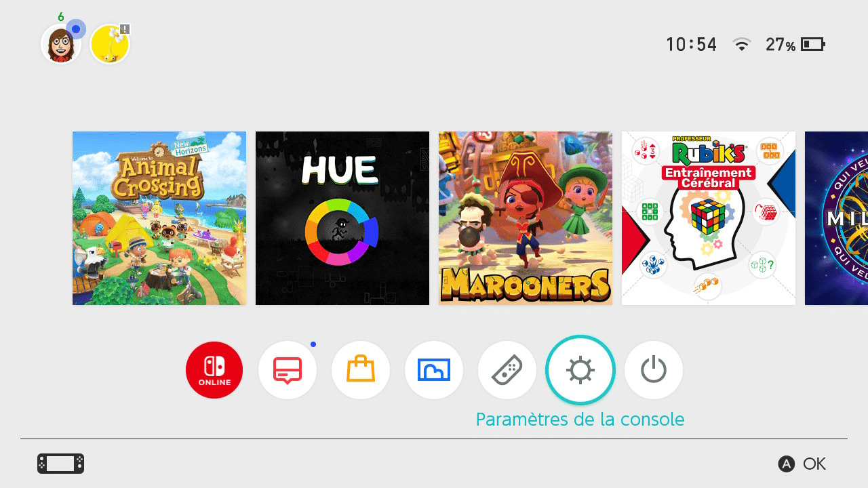This screenshot has height=488, width=868.
Task: Click the Wi-Fi signal status icon
Action: (x=742, y=45)
